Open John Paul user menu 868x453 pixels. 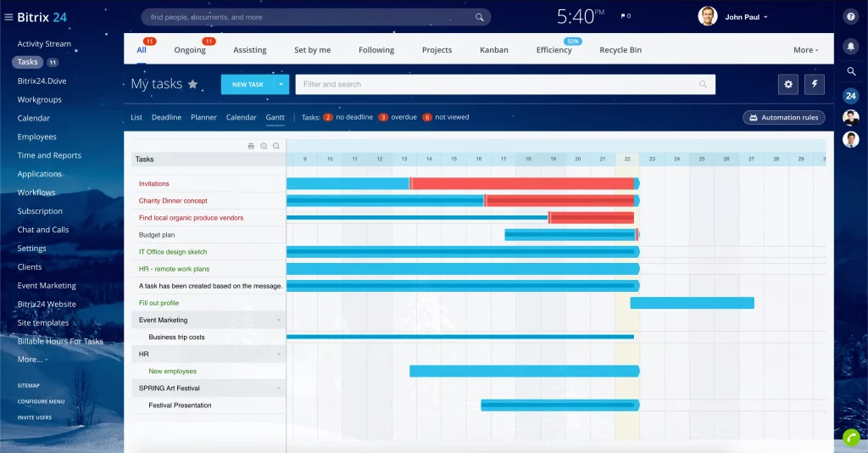point(746,17)
